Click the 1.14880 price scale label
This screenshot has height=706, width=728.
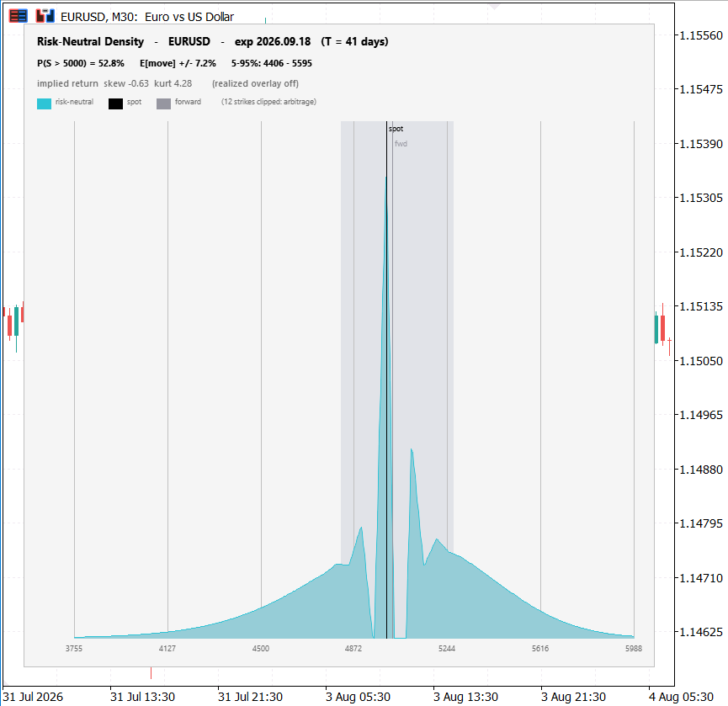(701, 470)
